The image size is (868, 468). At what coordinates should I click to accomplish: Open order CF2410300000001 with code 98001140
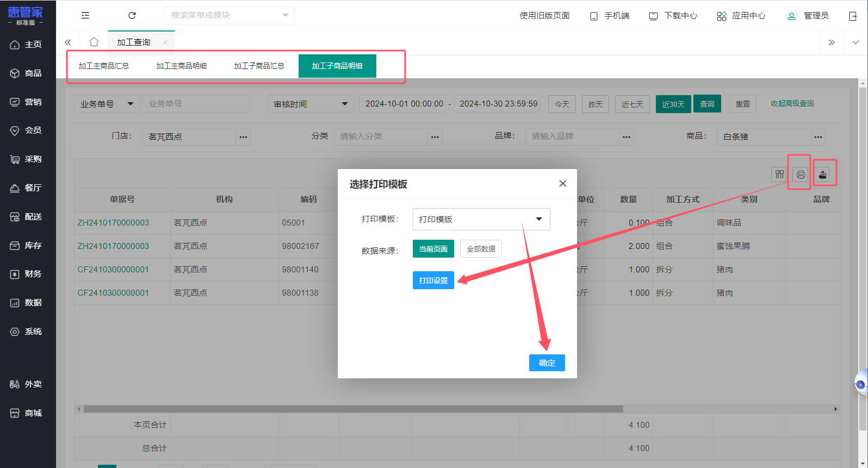tap(113, 270)
